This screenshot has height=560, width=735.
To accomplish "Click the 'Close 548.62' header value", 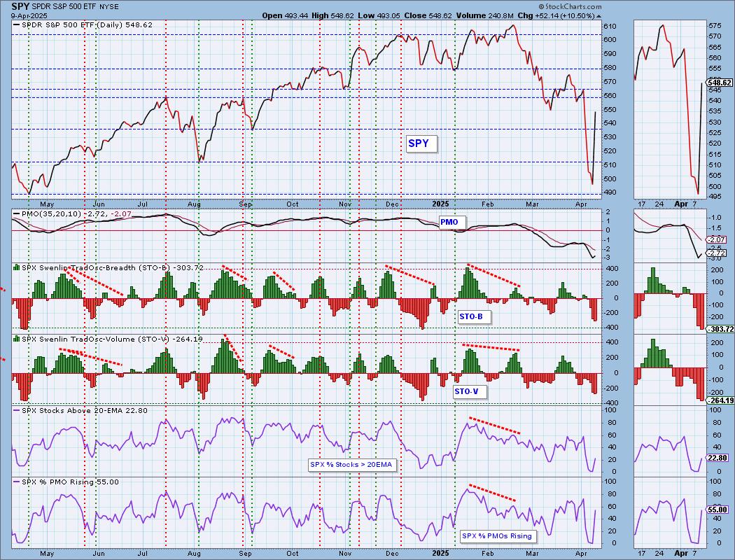I will pyautogui.click(x=428, y=15).
